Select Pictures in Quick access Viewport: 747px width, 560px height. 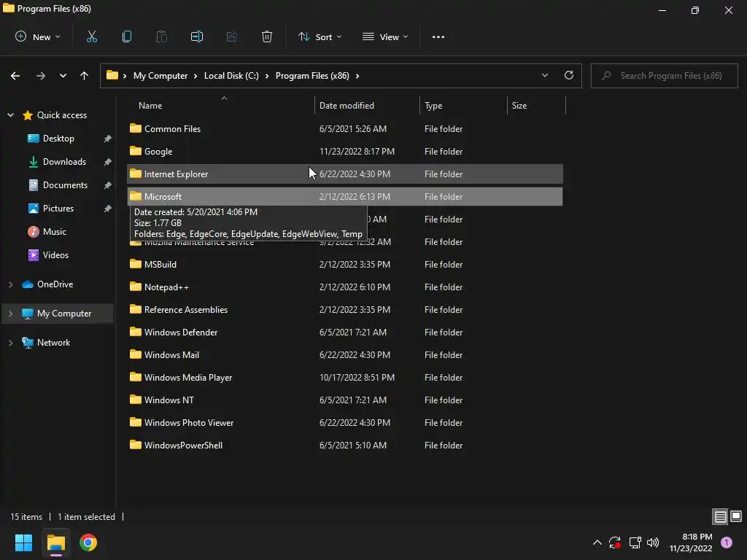58,208
